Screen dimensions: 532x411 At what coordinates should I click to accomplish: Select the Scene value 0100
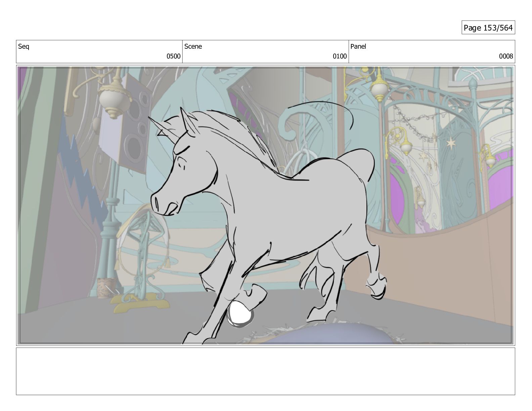[x=340, y=56]
